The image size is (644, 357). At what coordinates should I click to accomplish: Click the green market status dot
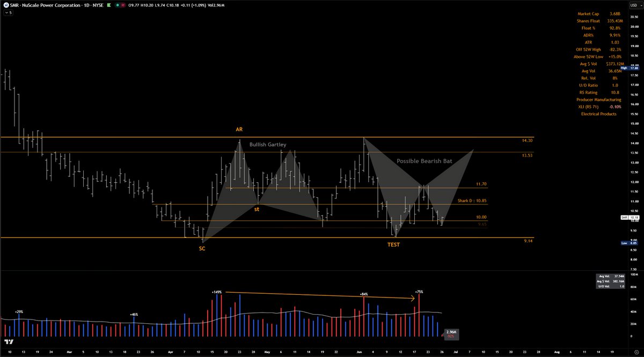118,4
